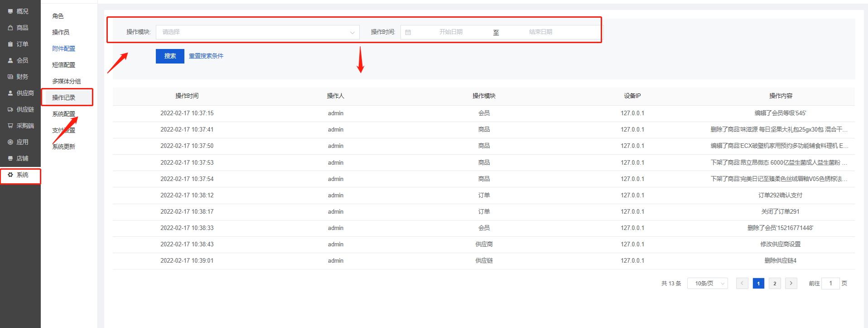The height and width of the screenshot is (328, 868).
Task: Open the 操作模块 module dropdown
Action: tap(257, 32)
